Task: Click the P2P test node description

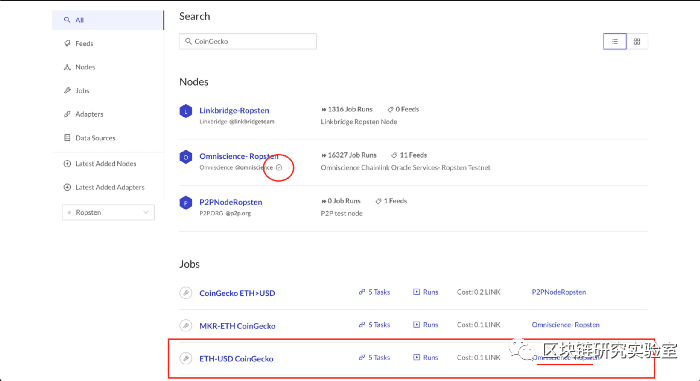Action: point(342,214)
